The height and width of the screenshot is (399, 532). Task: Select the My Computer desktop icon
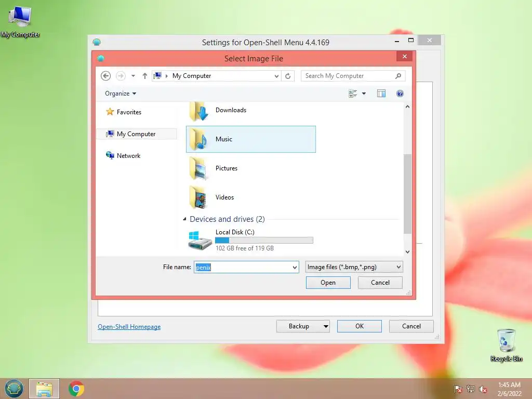[x=20, y=22]
